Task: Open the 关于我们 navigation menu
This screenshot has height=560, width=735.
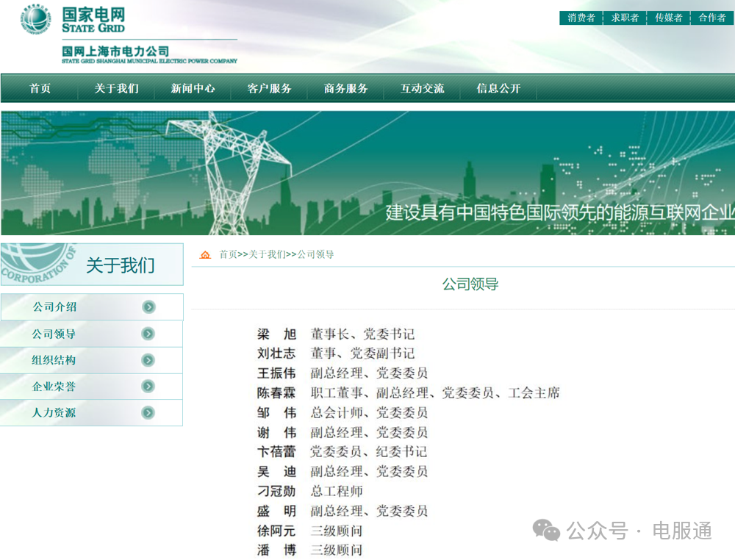Action: coord(116,88)
